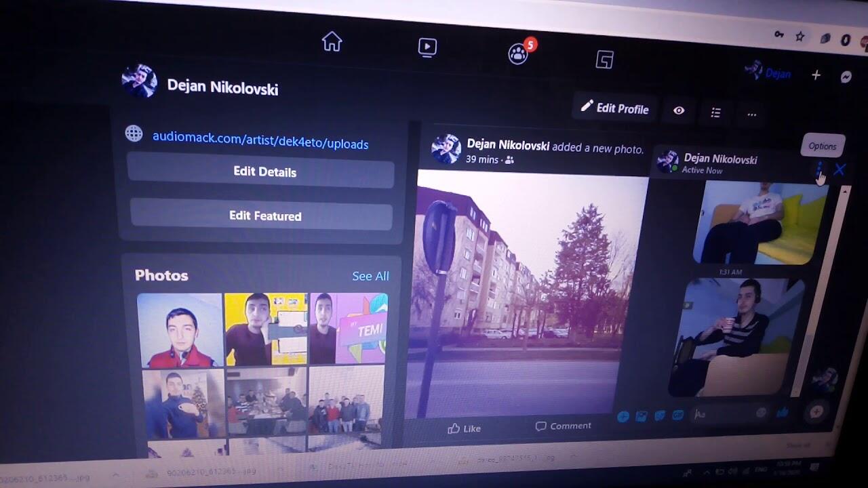868x488 pixels.
Task: Open the Watch video tab
Action: tap(427, 47)
